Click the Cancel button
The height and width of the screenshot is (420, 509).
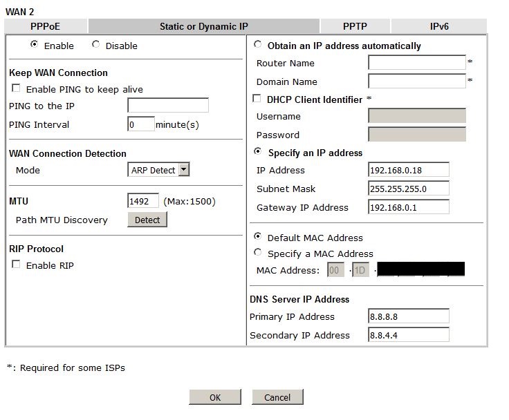point(277,397)
